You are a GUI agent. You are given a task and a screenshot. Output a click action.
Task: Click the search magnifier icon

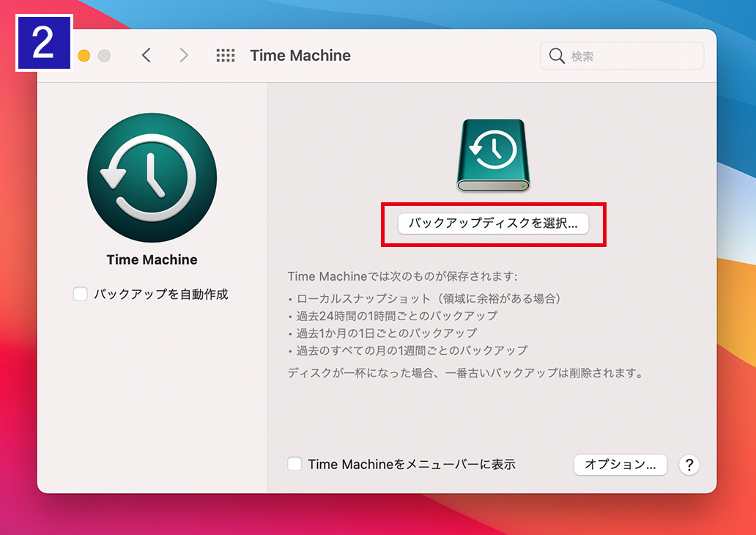(x=557, y=56)
